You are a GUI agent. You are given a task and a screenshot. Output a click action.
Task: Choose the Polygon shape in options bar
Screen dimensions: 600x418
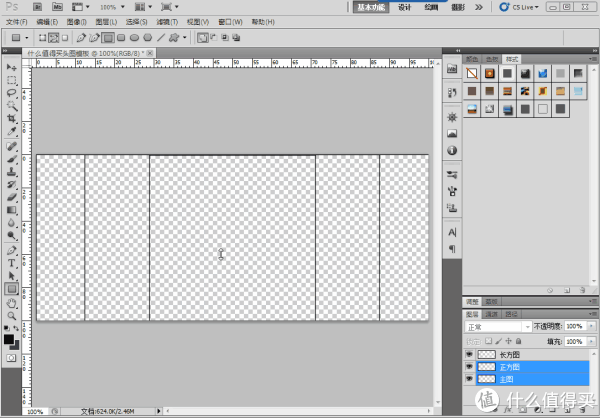[147, 38]
